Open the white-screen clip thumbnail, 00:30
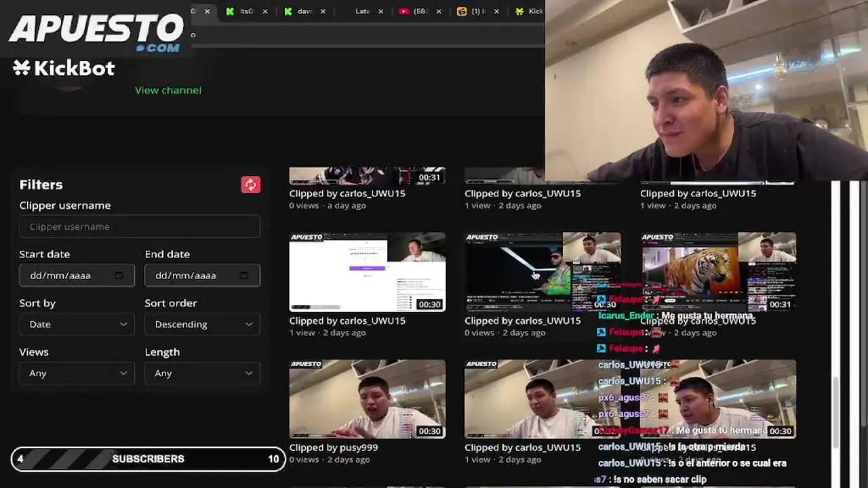 367,272
